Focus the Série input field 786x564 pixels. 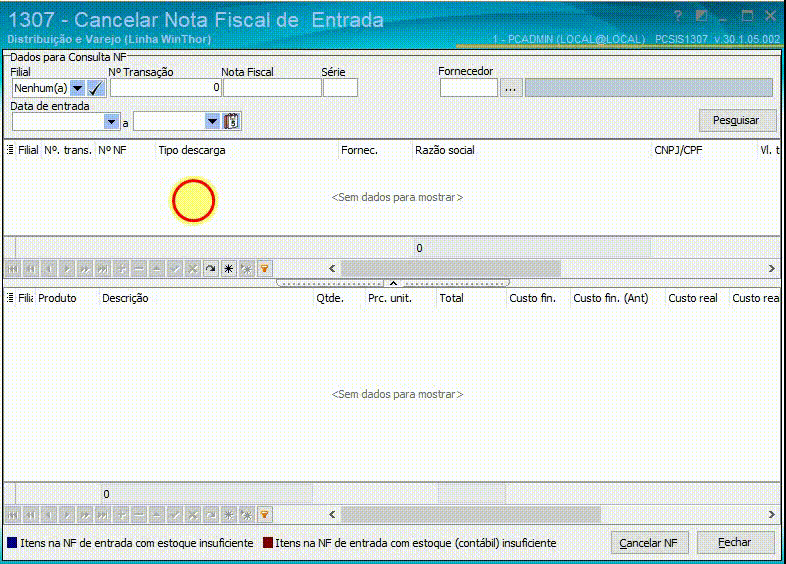pos(340,88)
